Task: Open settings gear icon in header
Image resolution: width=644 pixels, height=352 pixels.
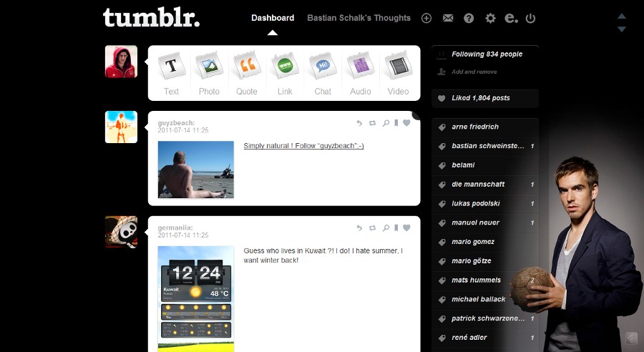Action: (490, 18)
